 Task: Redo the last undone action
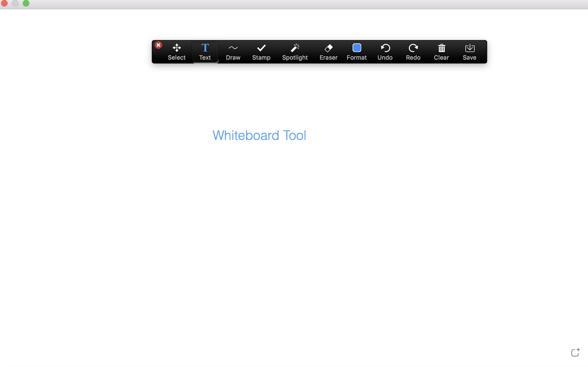413,51
